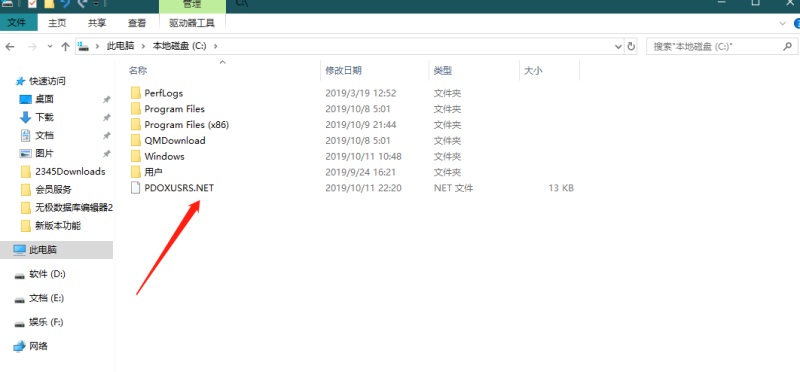Image resolution: width=800 pixels, height=372 pixels.
Task: Open the 新版本功能 folder in sidebar
Action: pos(58,226)
